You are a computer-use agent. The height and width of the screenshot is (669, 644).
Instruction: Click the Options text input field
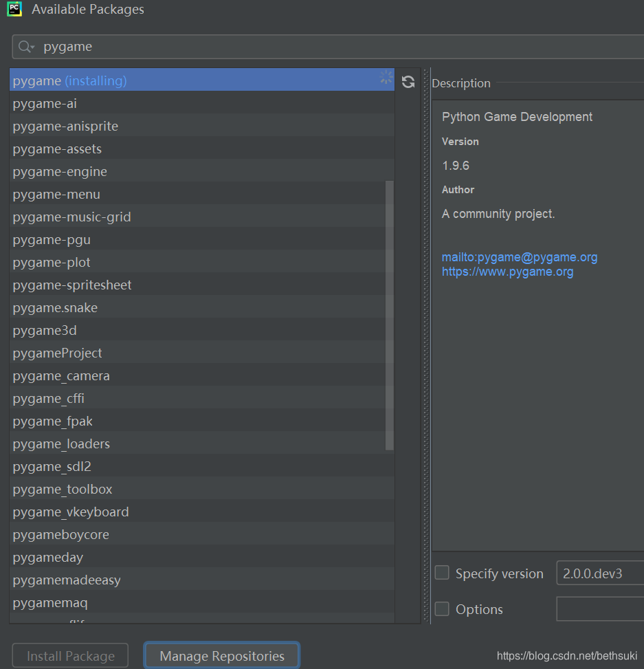[600, 609]
